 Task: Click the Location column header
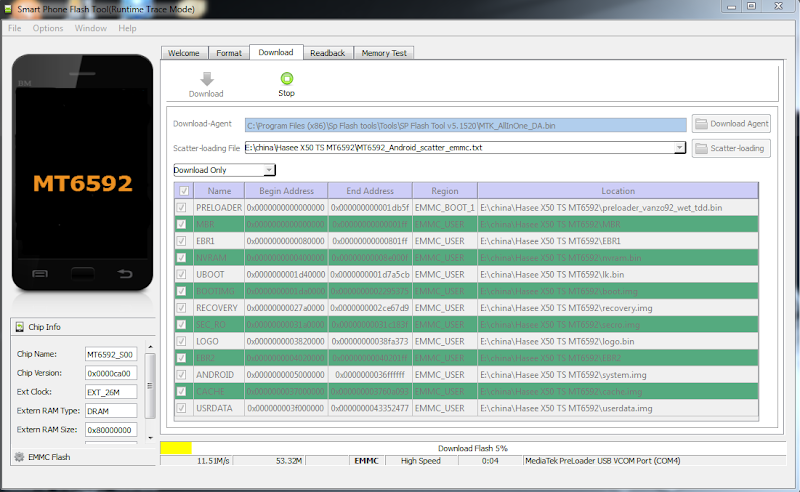pyautogui.click(x=618, y=191)
